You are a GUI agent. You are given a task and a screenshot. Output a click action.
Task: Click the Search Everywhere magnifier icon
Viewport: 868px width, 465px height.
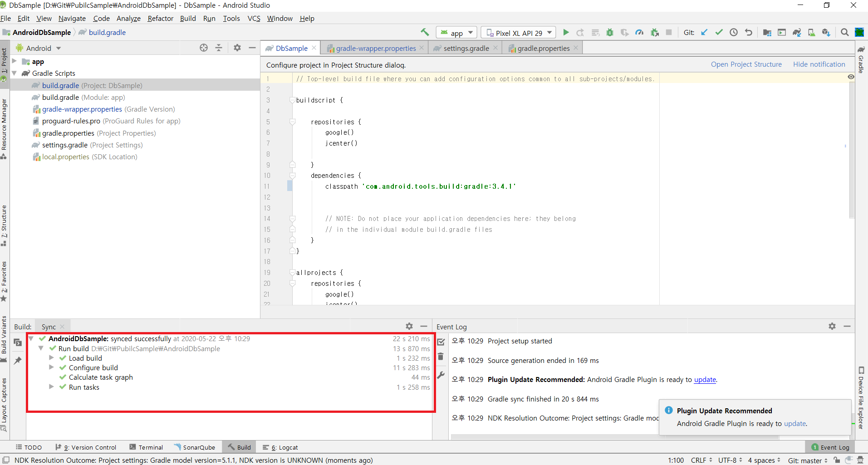844,32
